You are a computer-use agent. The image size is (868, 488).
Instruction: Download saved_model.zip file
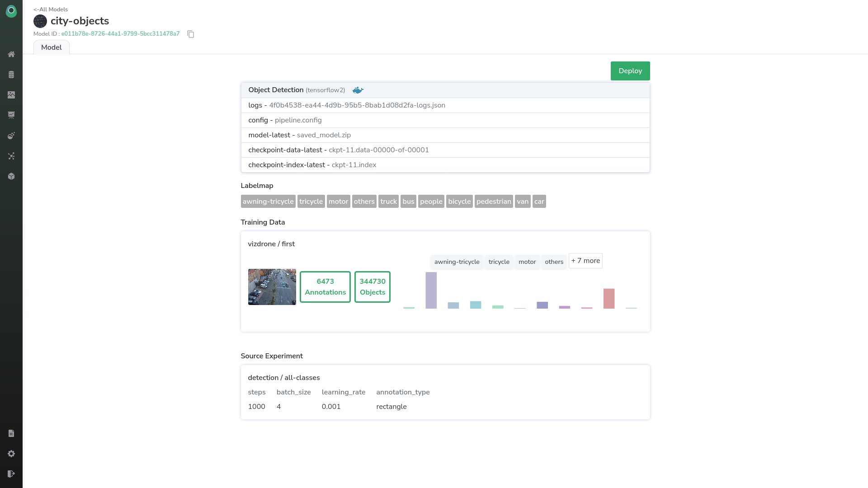pyautogui.click(x=324, y=135)
